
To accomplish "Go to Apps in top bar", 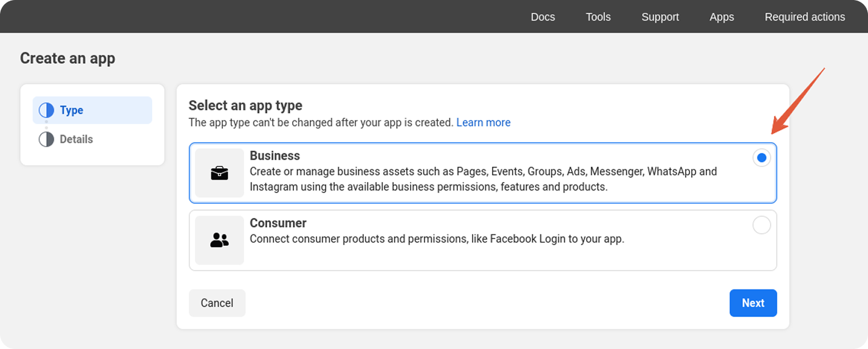I will pos(722,17).
